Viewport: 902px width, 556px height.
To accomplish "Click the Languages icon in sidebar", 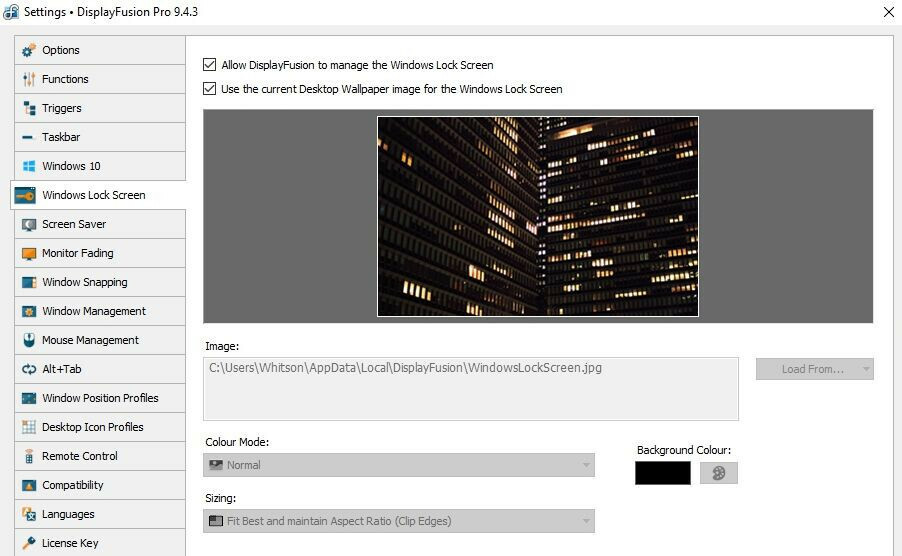I will (28, 514).
